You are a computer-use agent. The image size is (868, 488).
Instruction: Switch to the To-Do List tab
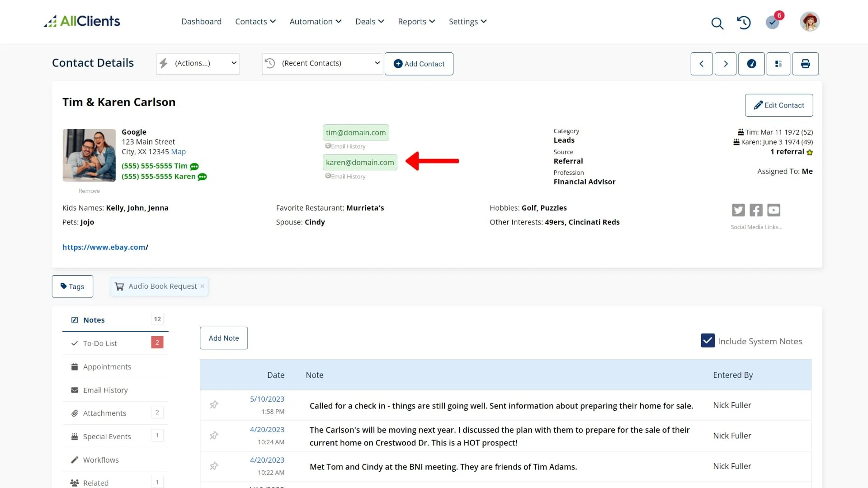pyautogui.click(x=100, y=343)
